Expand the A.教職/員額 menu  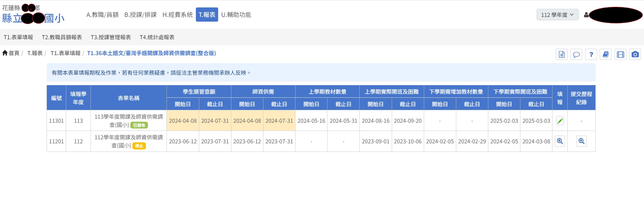pos(102,15)
